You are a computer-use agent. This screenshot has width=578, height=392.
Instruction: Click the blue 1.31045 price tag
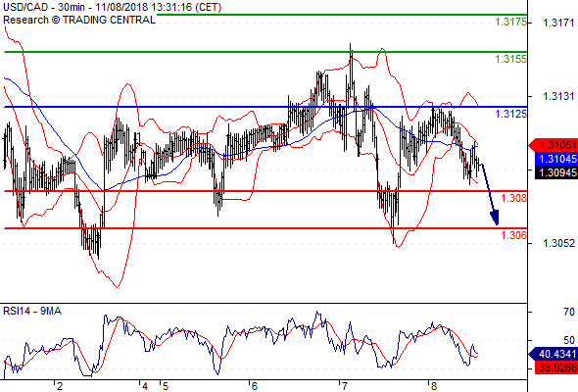tap(556, 159)
